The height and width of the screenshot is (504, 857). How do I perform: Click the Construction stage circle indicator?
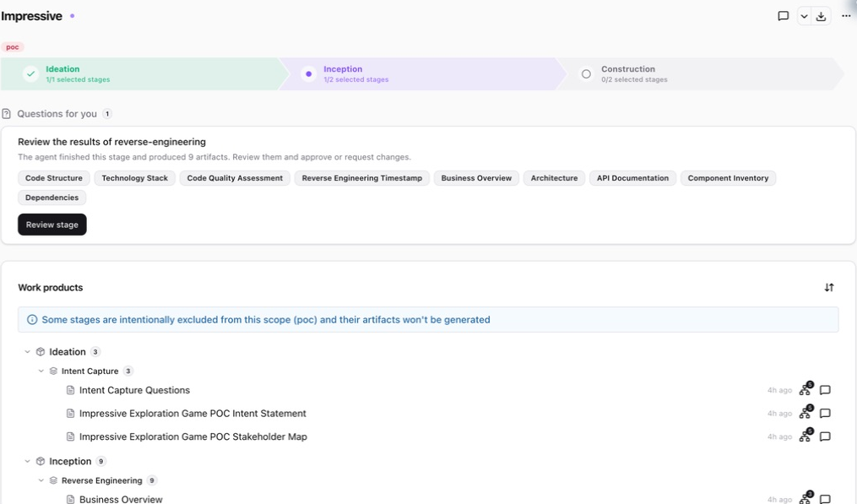click(x=586, y=73)
